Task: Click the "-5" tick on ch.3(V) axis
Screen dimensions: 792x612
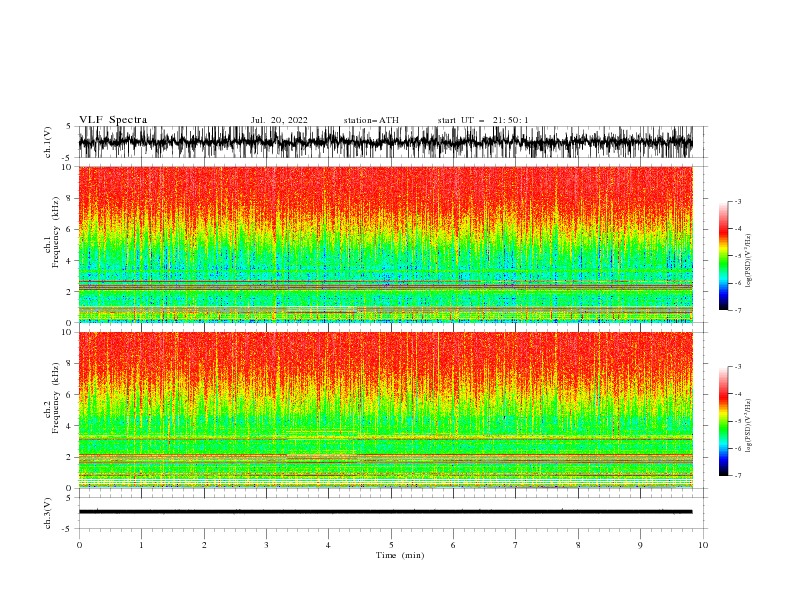Action: pyautogui.click(x=68, y=529)
